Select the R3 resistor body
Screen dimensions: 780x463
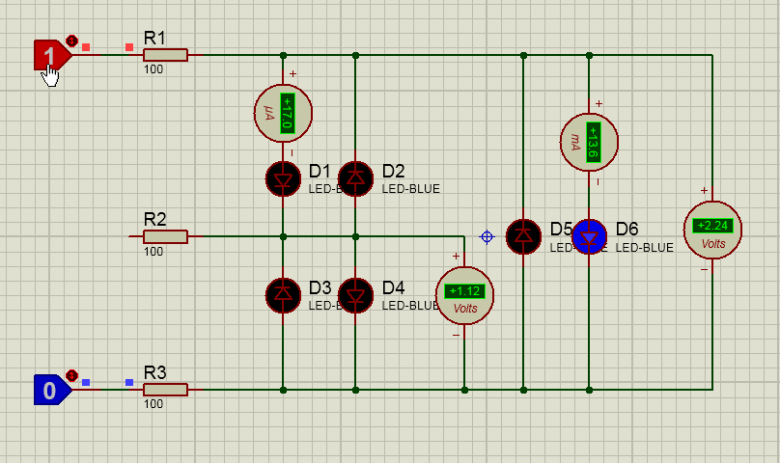point(165,389)
